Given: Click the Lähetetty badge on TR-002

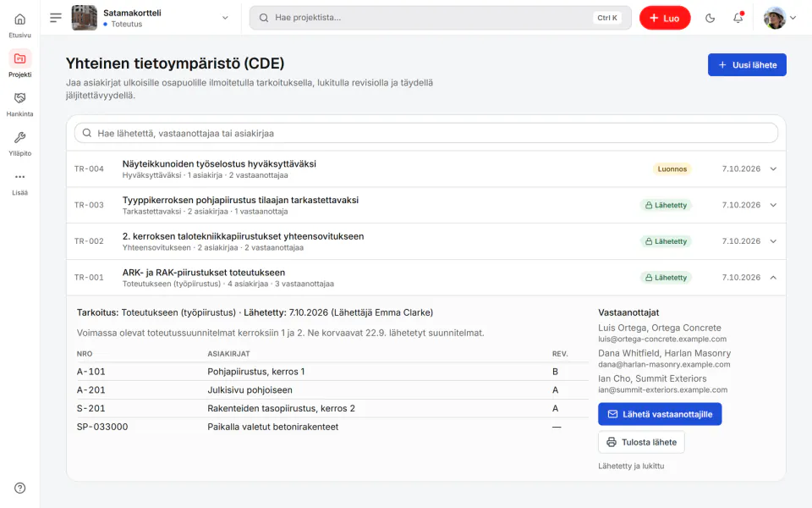Looking at the screenshot, I should click(666, 241).
